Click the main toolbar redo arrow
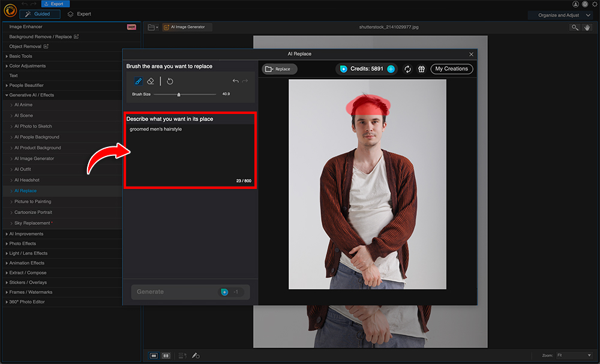This screenshot has height=364, width=600. pyautogui.click(x=34, y=4)
